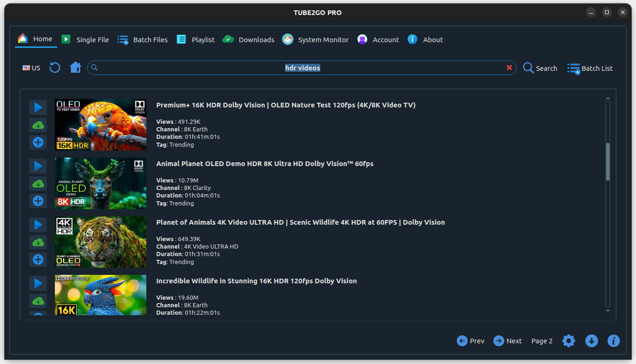Open the Batch List
The height and width of the screenshot is (364, 636).
click(x=590, y=68)
